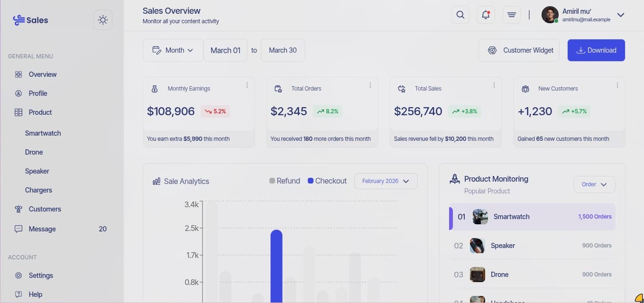
Task: Toggle the Checkout series in Sale Analytics
Action: [327, 181]
